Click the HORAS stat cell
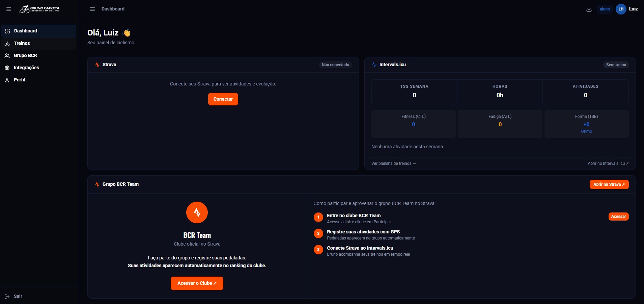Image resolution: width=644 pixels, height=304 pixels. point(500,92)
